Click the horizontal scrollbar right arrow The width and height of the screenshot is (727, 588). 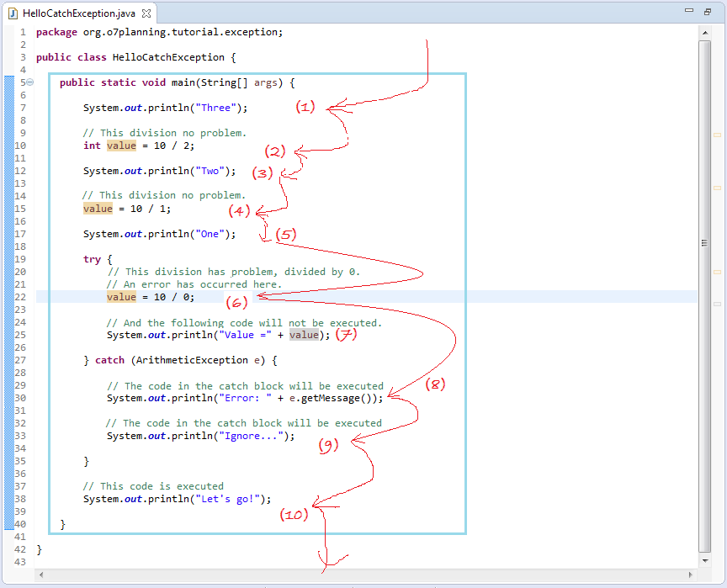[690, 575]
